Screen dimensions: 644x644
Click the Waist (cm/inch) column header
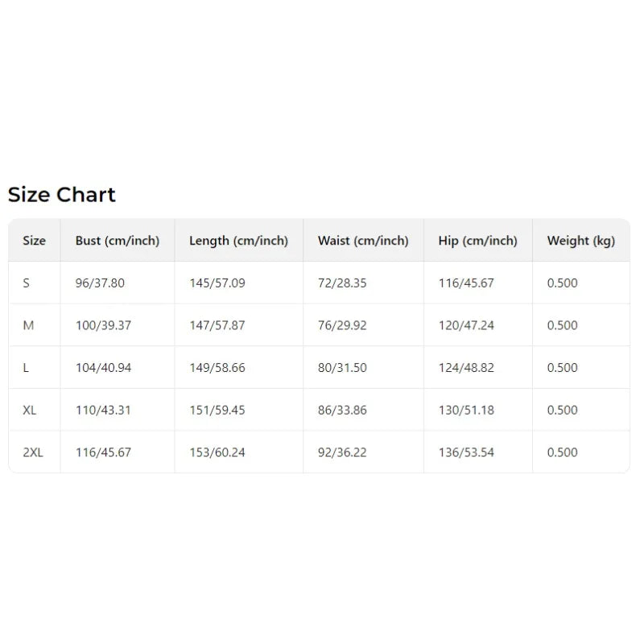click(363, 241)
